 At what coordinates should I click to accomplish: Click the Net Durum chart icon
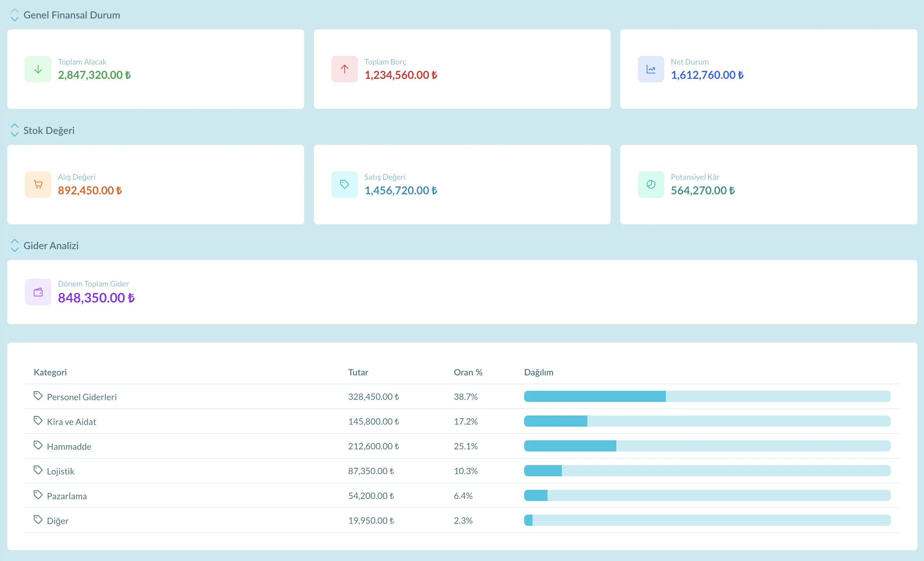(651, 69)
